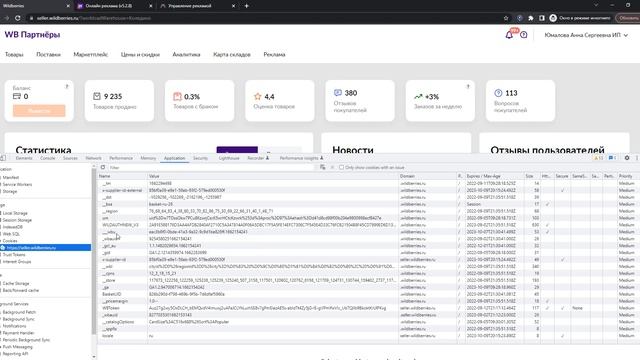Open the notifications bell icon
The width and height of the screenshot is (640, 360).
(509, 35)
